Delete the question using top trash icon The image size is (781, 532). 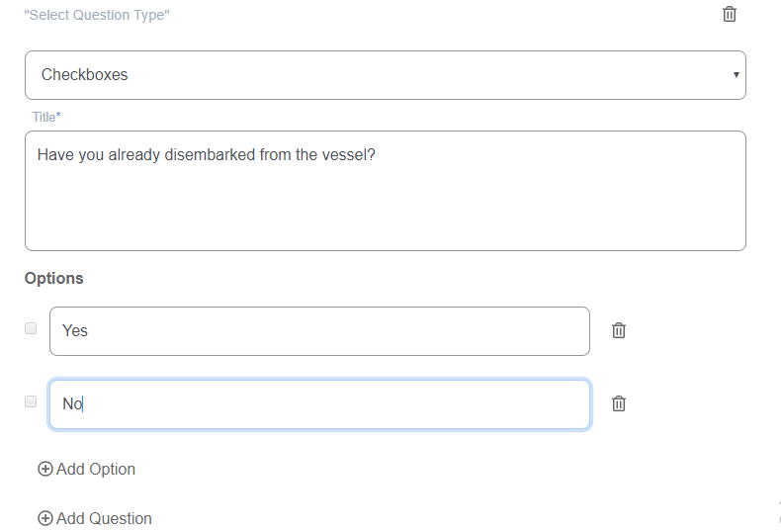click(x=730, y=14)
